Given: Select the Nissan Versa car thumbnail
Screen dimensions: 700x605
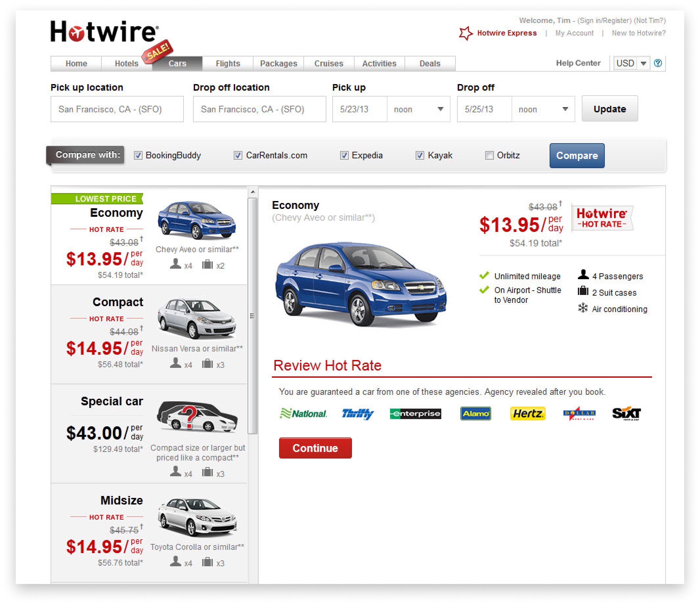Looking at the screenshot, I should pyautogui.click(x=197, y=318).
